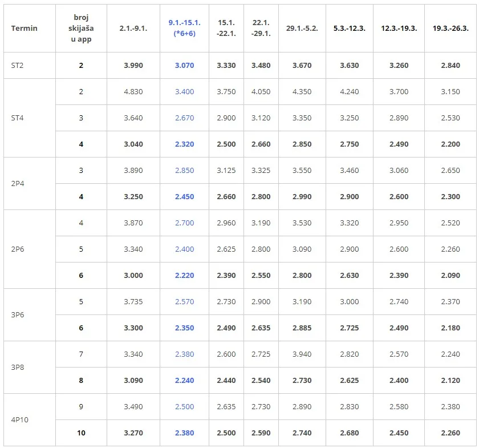Select price 4.830 in ST4 row
479x448 pixels.
(133, 92)
